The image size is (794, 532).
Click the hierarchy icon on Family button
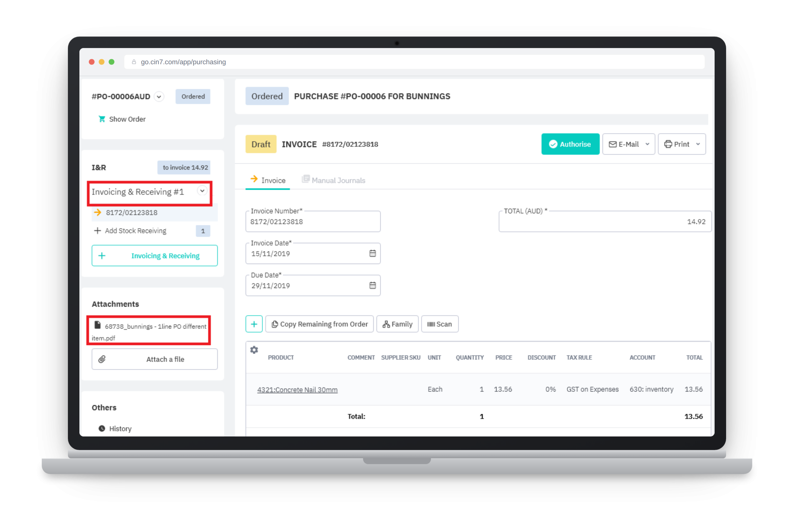click(386, 324)
